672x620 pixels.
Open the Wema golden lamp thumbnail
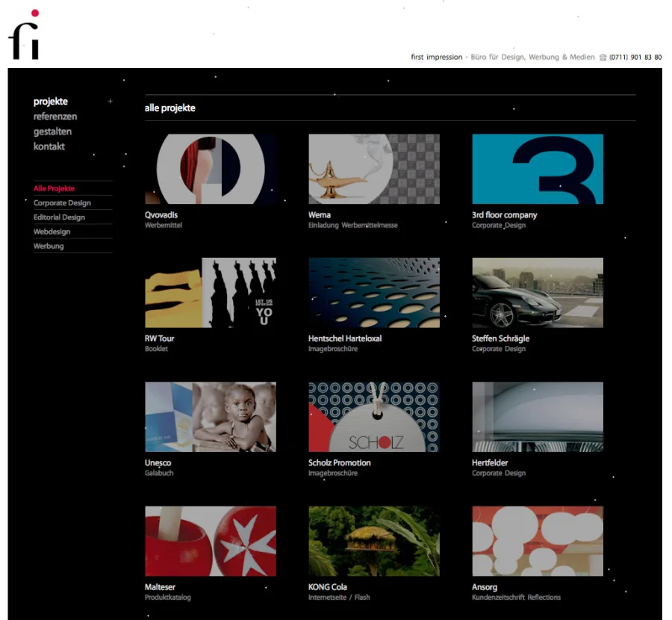pyautogui.click(x=373, y=169)
